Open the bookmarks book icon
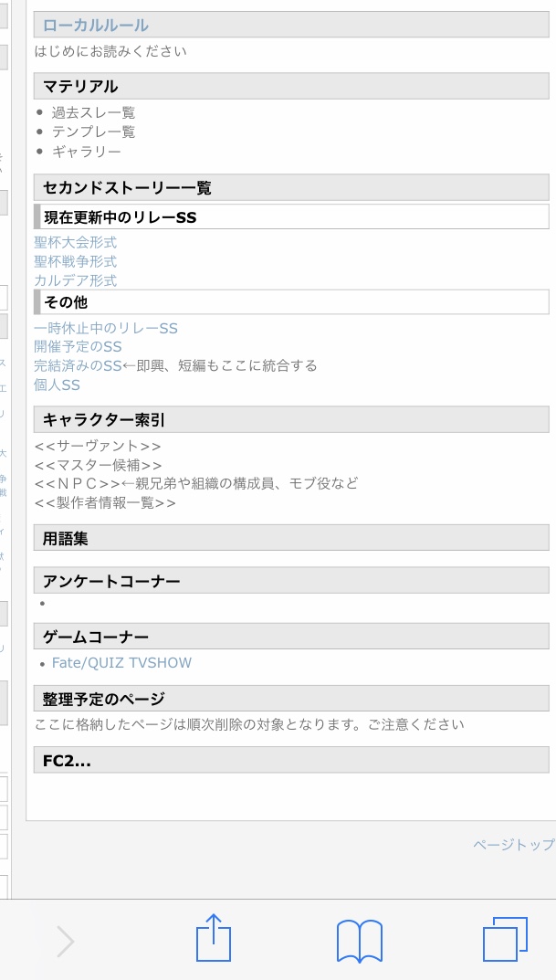This screenshot has width=556, height=980. tap(359, 941)
